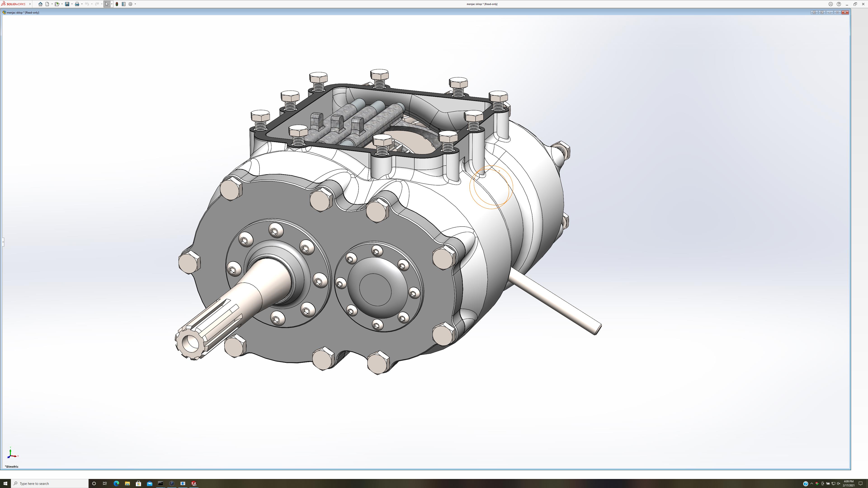Click the Home icon in toolbar
The height and width of the screenshot is (488, 868).
(40, 4)
